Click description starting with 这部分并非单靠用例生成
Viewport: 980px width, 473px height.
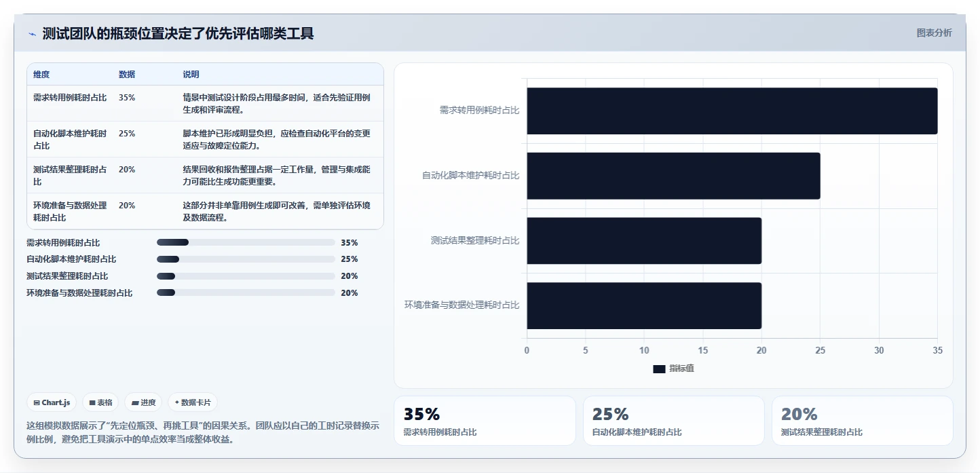click(277, 212)
